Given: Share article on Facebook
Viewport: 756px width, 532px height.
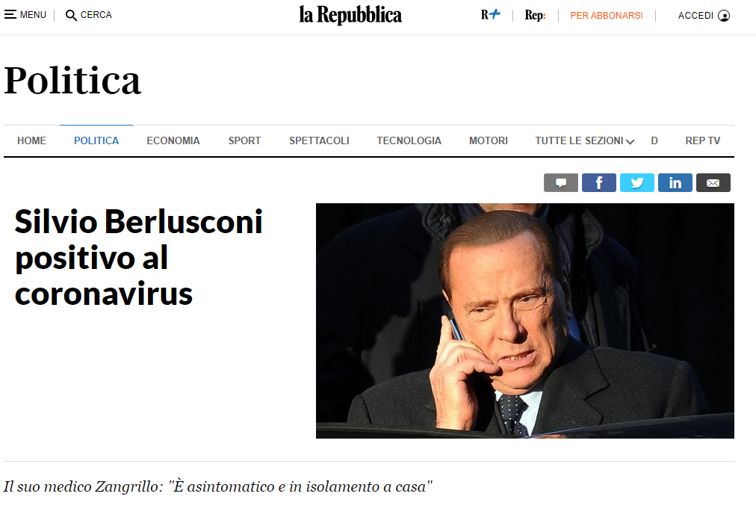Looking at the screenshot, I should [x=599, y=183].
